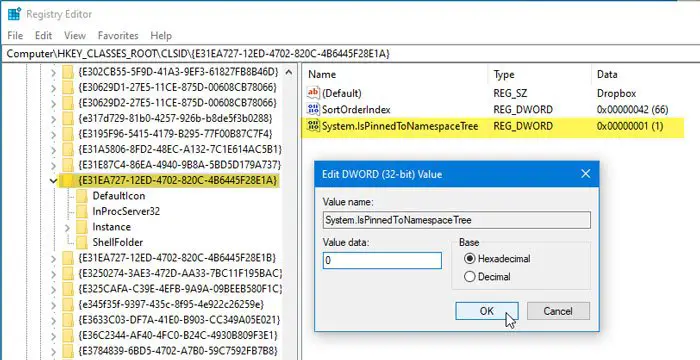Screen dimensions: 700x360
Task: Choose the Decimal base option
Action: [x=470, y=277]
